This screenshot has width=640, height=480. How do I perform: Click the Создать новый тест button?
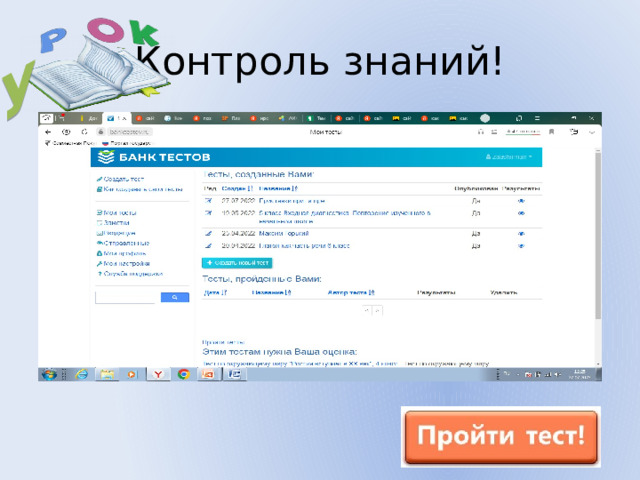[237, 263]
